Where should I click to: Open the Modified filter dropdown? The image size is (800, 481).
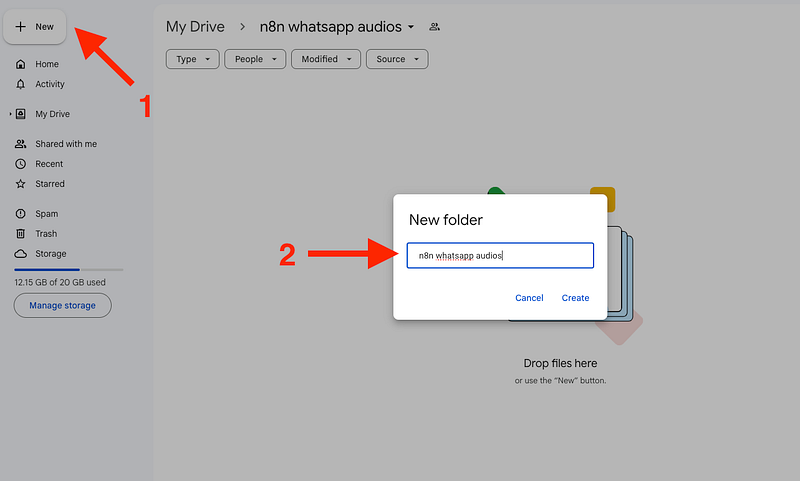325,59
